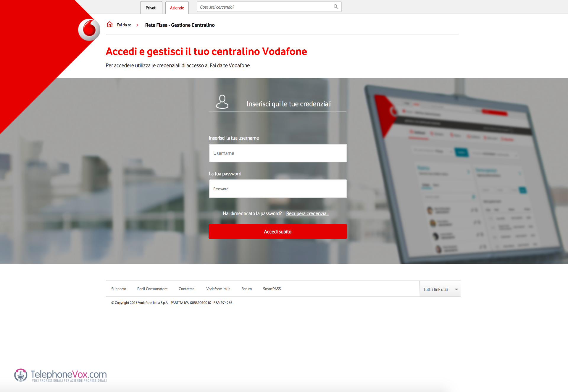Click the Accedi subito button
Screen dimensions: 568x392
tap(277, 231)
